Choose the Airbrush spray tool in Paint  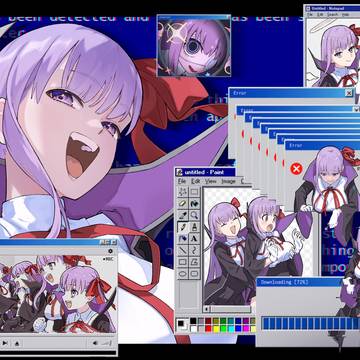[183, 239]
